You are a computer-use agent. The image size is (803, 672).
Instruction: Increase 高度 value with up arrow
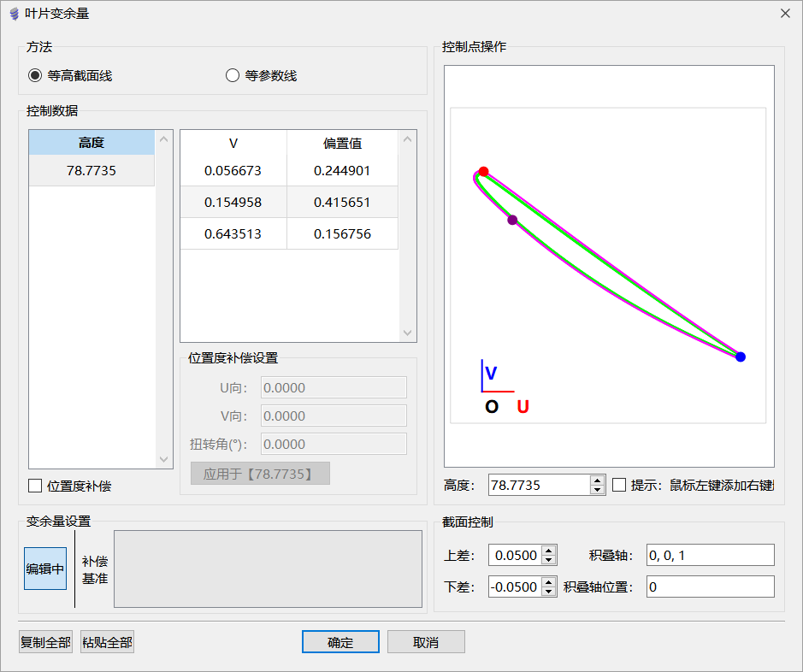tap(598, 480)
